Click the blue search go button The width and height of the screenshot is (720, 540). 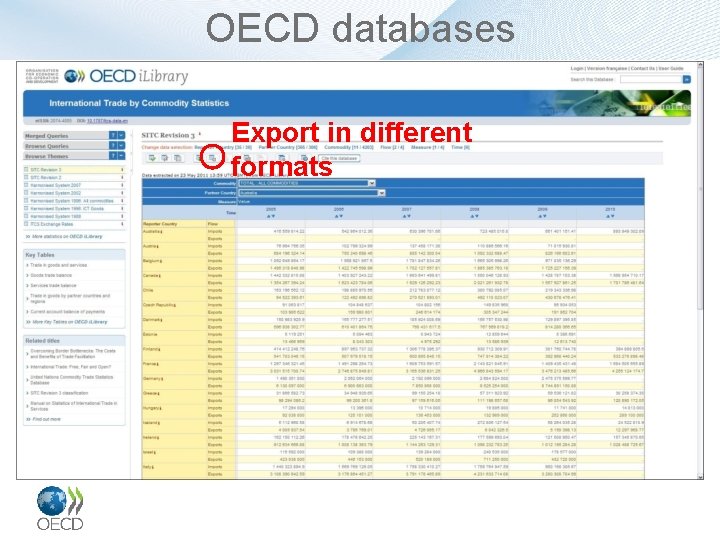(x=686, y=79)
